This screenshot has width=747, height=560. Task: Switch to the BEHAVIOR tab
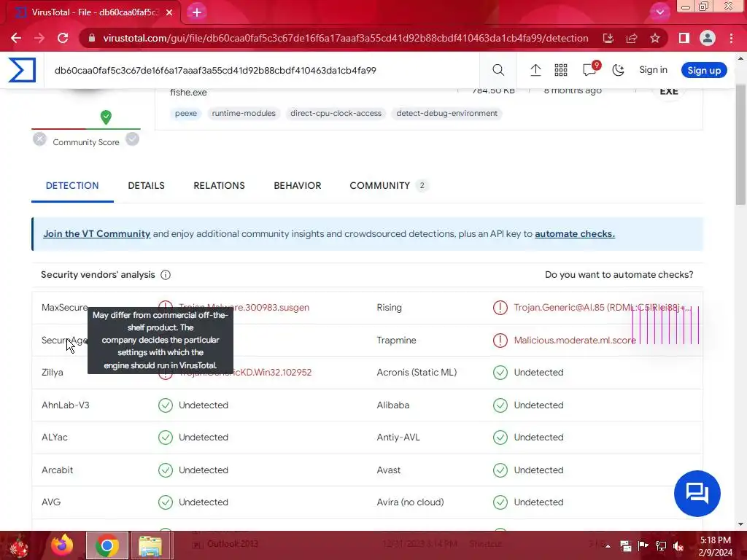pos(298,186)
